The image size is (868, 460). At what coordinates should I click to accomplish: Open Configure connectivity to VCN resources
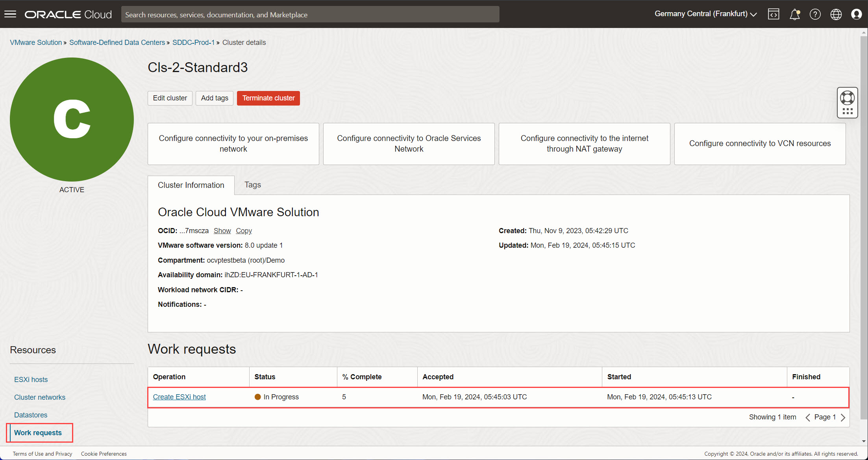[760, 144]
